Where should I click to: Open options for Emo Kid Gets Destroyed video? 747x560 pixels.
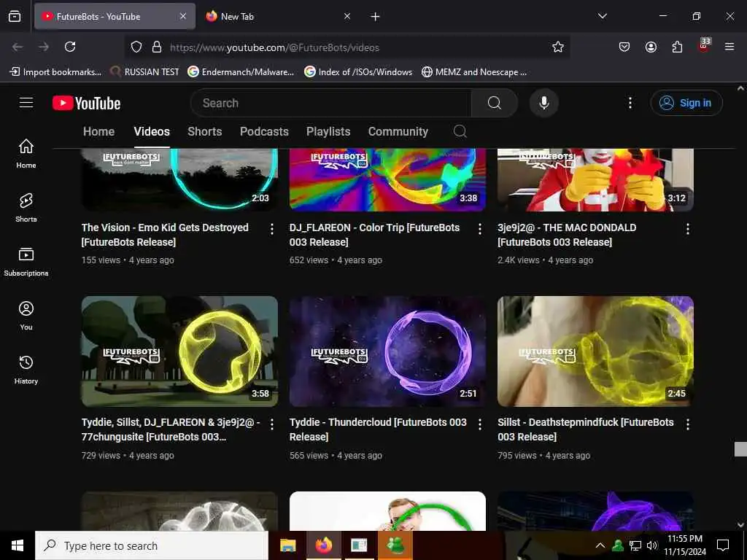[x=272, y=229]
